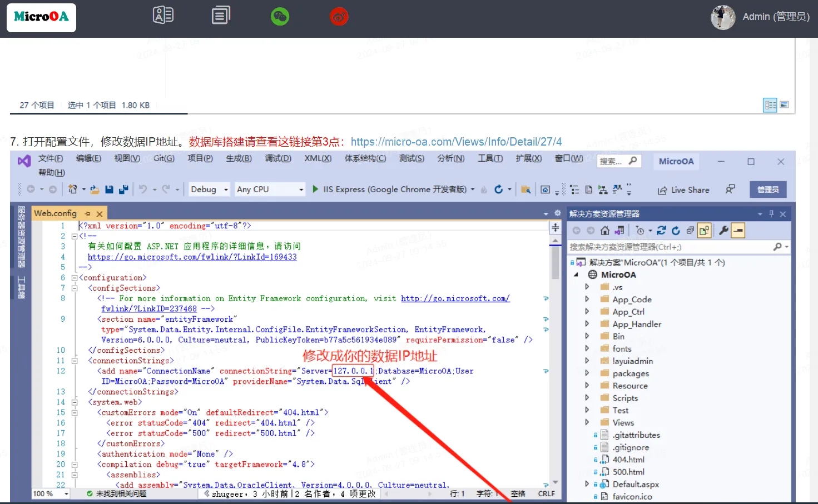Image resolution: width=818 pixels, height=504 pixels.
Task: Collapse the <configuration> node at line 6
Action: point(74,278)
